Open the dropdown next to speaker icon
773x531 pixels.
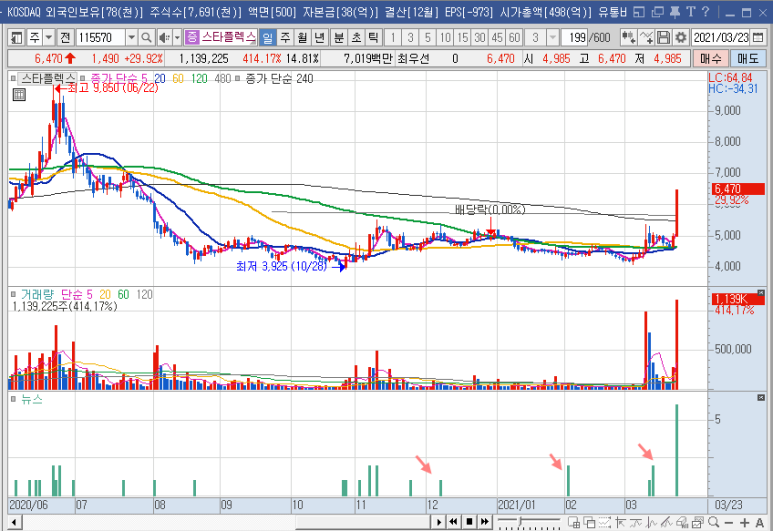tap(177, 37)
